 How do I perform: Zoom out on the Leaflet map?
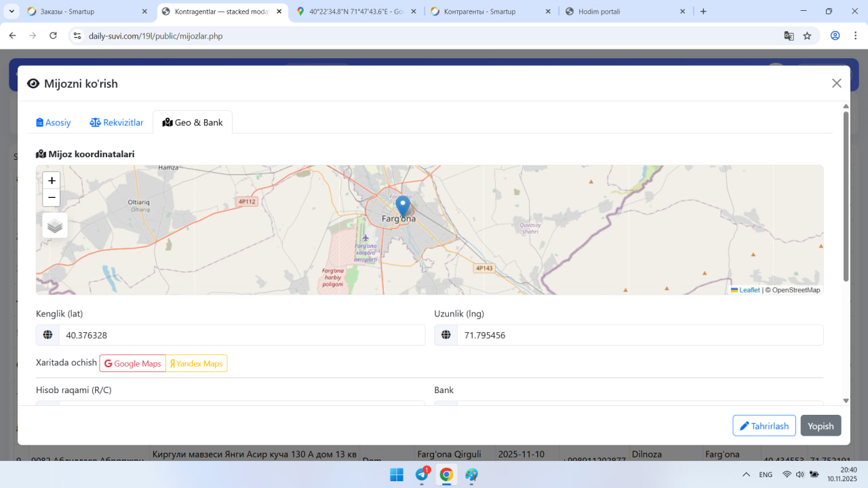52,197
